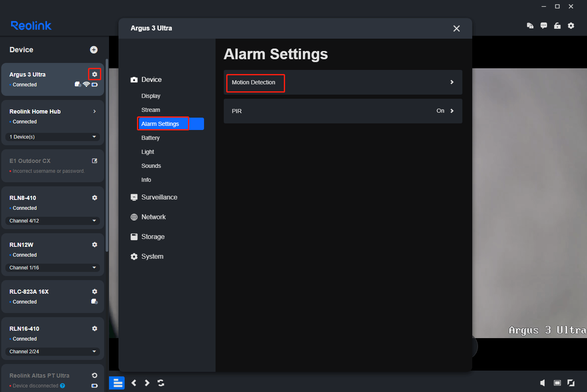Go to previous camera page arrow
Viewport: 587px width, 392px height.
[134, 383]
